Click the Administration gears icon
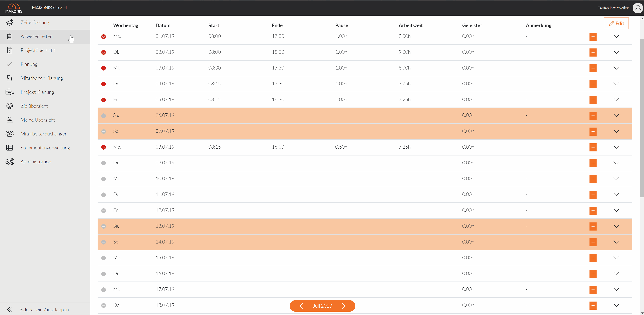Screen dimensions: 644x315 [x=9, y=162]
